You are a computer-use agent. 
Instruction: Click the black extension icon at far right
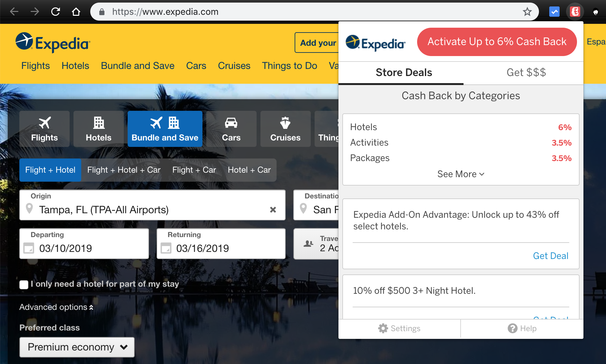point(596,12)
